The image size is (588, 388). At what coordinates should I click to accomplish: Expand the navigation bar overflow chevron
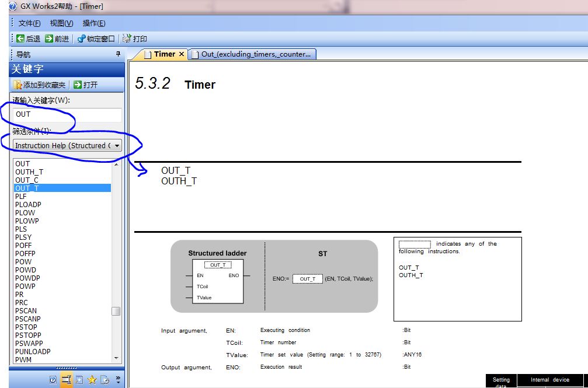point(118,380)
